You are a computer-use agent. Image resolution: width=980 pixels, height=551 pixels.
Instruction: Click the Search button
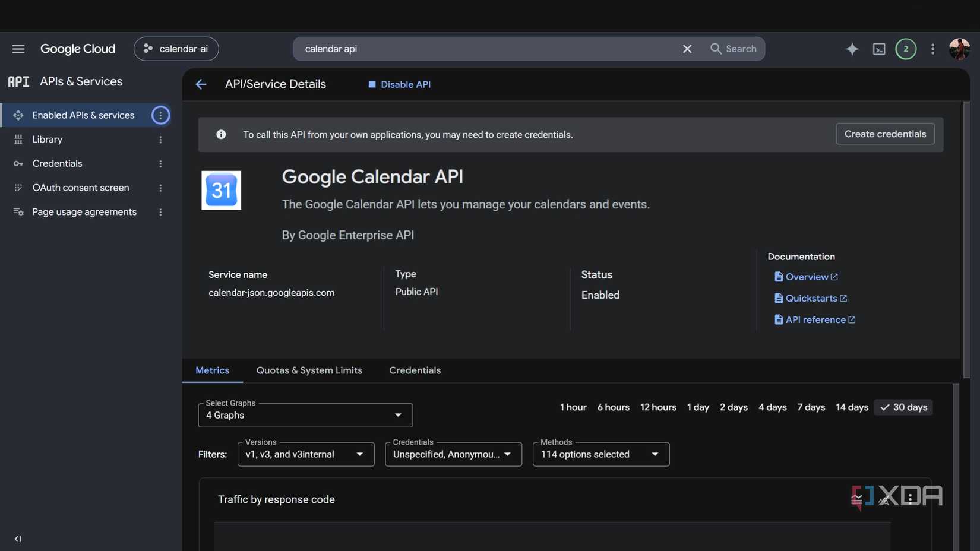point(734,49)
